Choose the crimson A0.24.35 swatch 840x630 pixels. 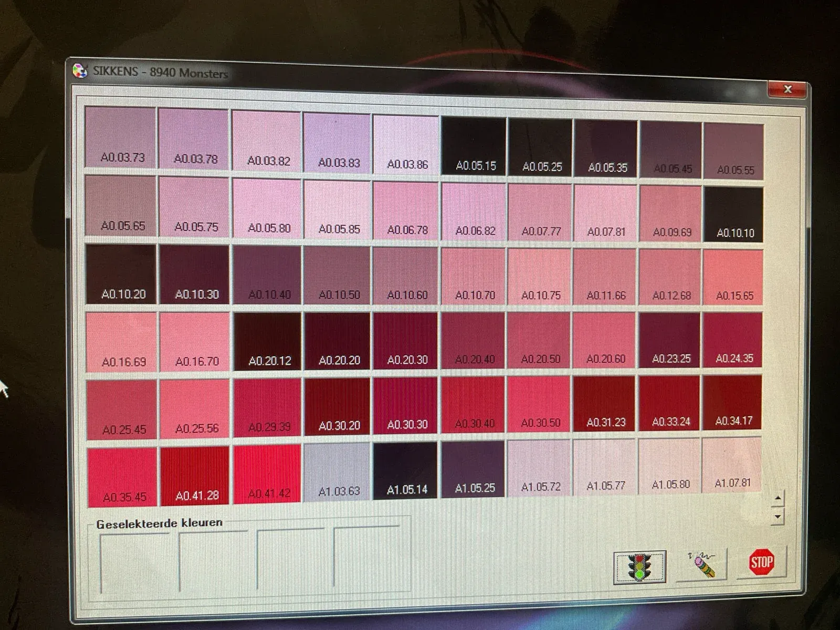coord(732,340)
